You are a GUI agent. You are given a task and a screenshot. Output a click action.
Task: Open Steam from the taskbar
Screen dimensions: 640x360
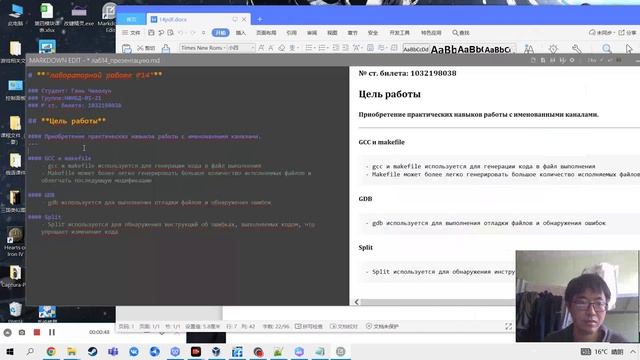click(x=92, y=351)
